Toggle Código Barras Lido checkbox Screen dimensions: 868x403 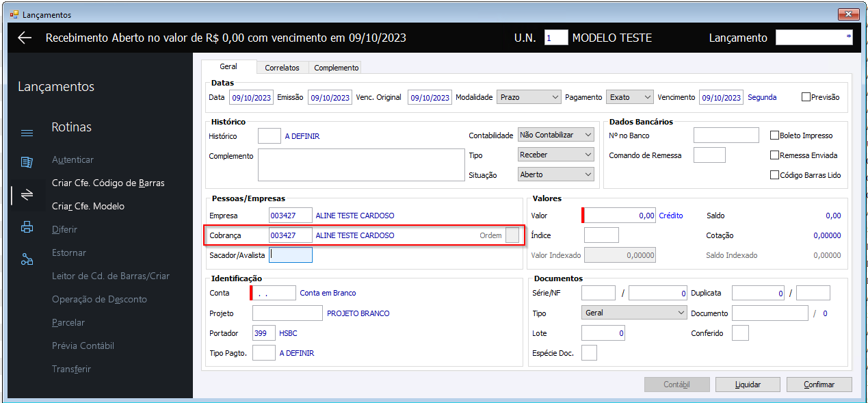[x=775, y=175]
